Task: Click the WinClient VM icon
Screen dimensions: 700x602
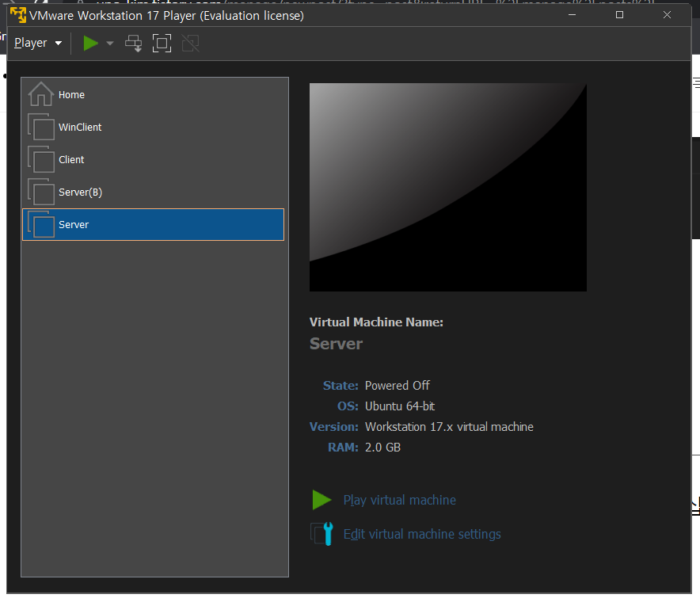Action: click(x=41, y=128)
